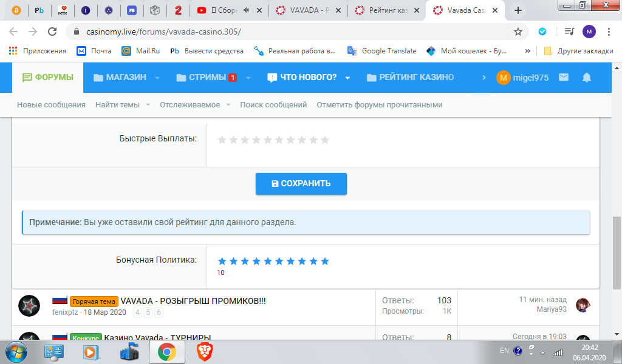Expand the МАГАЗИН dropdown arrow
This screenshot has height=364, width=622.
pyautogui.click(x=157, y=78)
